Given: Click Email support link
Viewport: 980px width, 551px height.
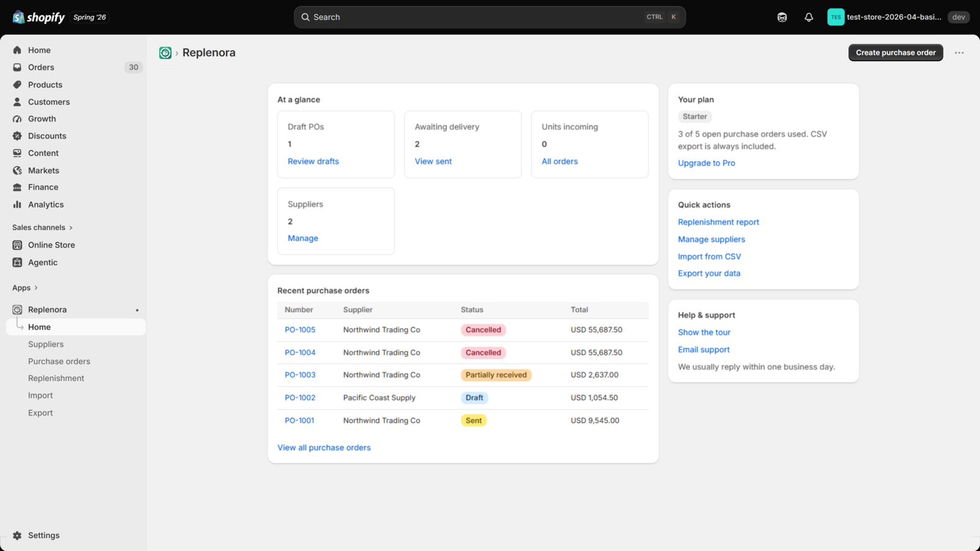Looking at the screenshot, I should (704, 350).
